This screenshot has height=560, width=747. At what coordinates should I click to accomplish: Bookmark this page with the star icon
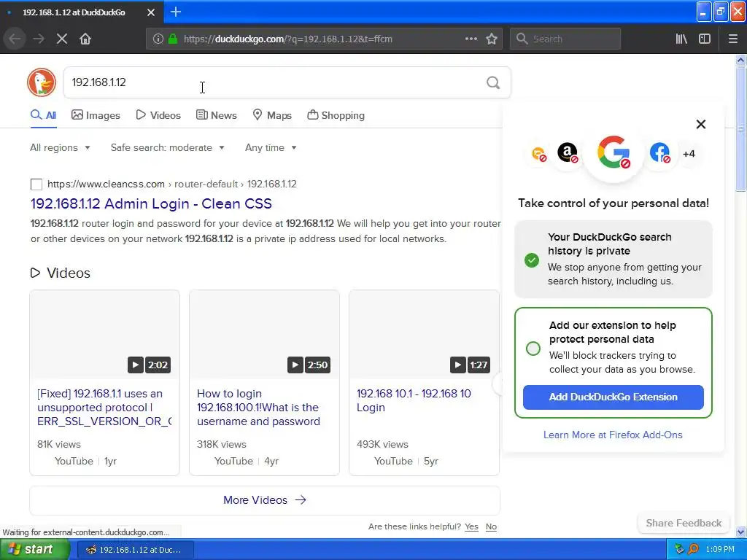[492, 39]
